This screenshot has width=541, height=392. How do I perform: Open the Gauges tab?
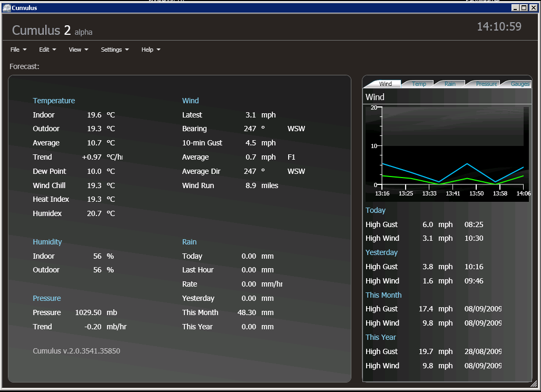[x=519, y=84]
